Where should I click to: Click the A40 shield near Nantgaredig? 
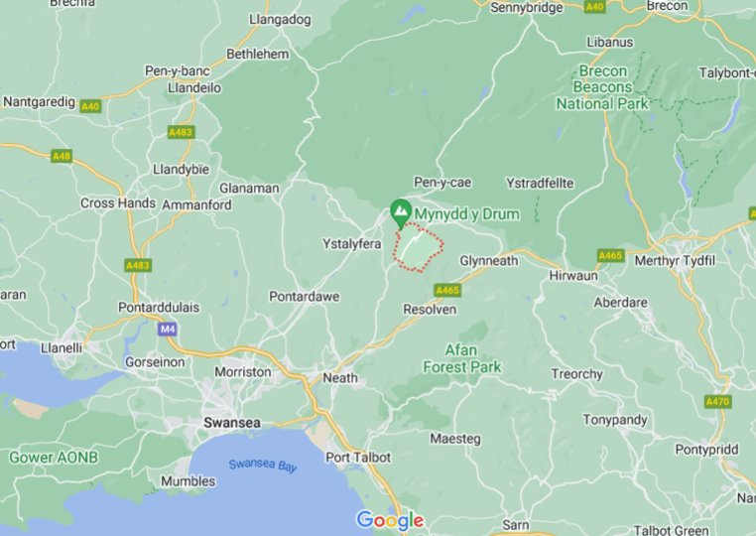click(x=90, y=106)
